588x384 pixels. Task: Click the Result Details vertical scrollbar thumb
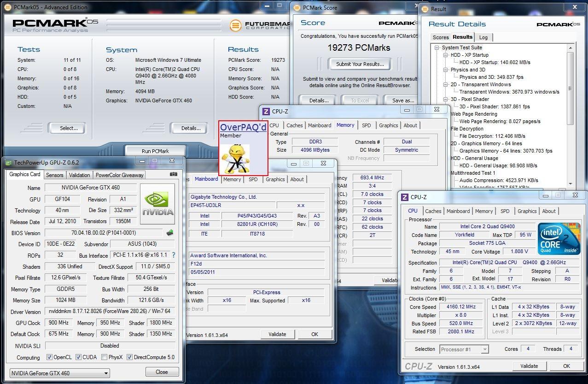coord(571,89)
